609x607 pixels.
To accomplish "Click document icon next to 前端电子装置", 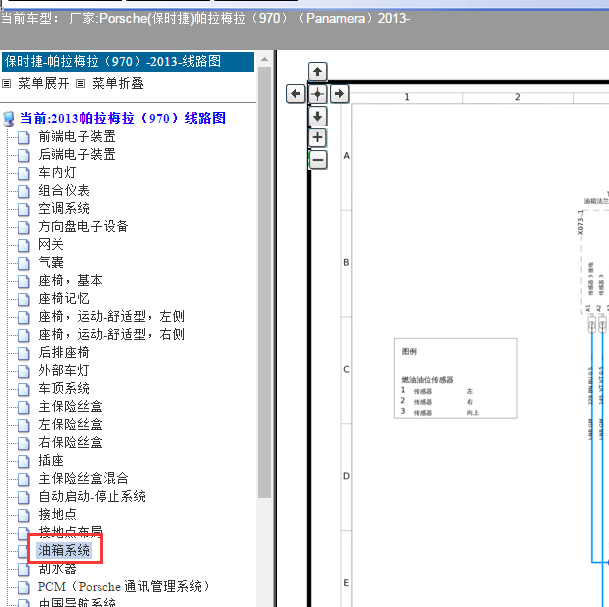I will (24, 137).
